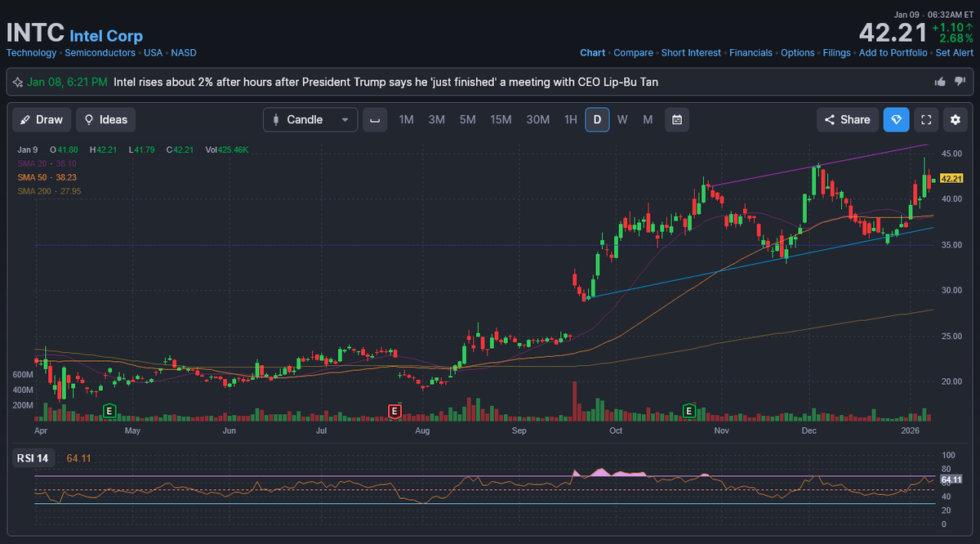Click the measure tool icon beside Candle
The height and width of the screenshot is (544, 980).
tap(375, 119)
